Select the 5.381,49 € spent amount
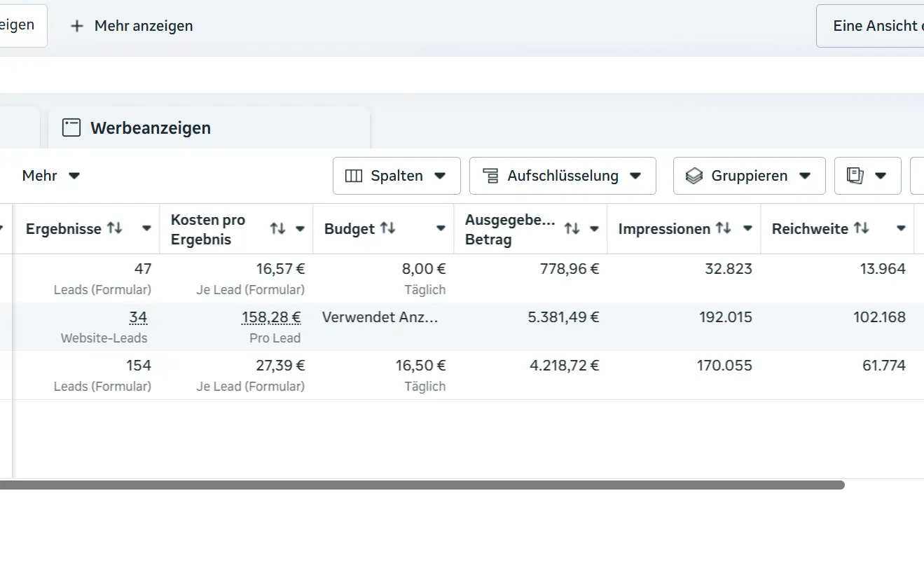The width and height of the screenshot is (924, 575). 563,317
